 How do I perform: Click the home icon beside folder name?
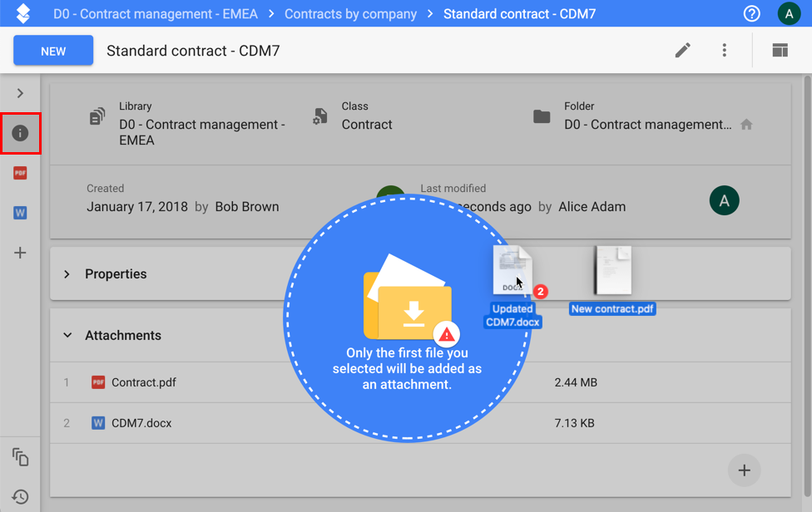[746, 125]
